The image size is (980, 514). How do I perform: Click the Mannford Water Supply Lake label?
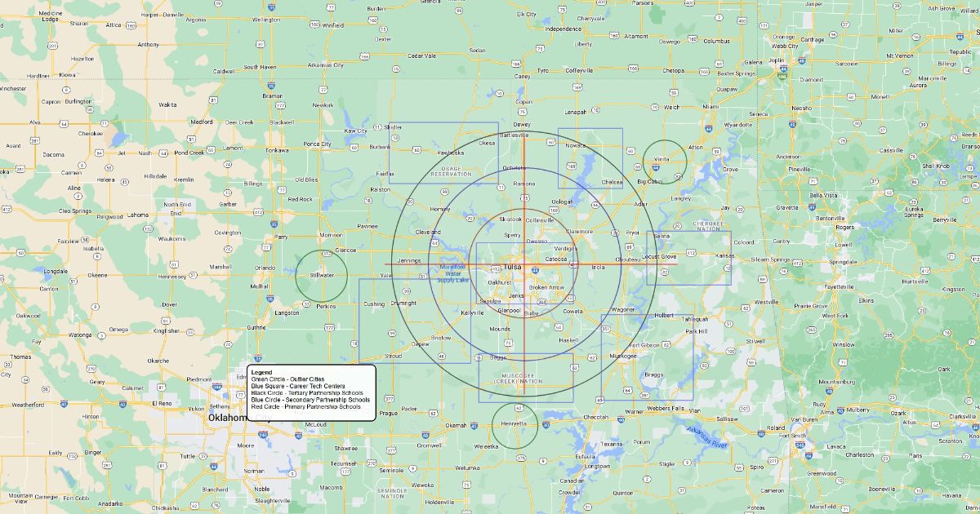pos(452,273)
